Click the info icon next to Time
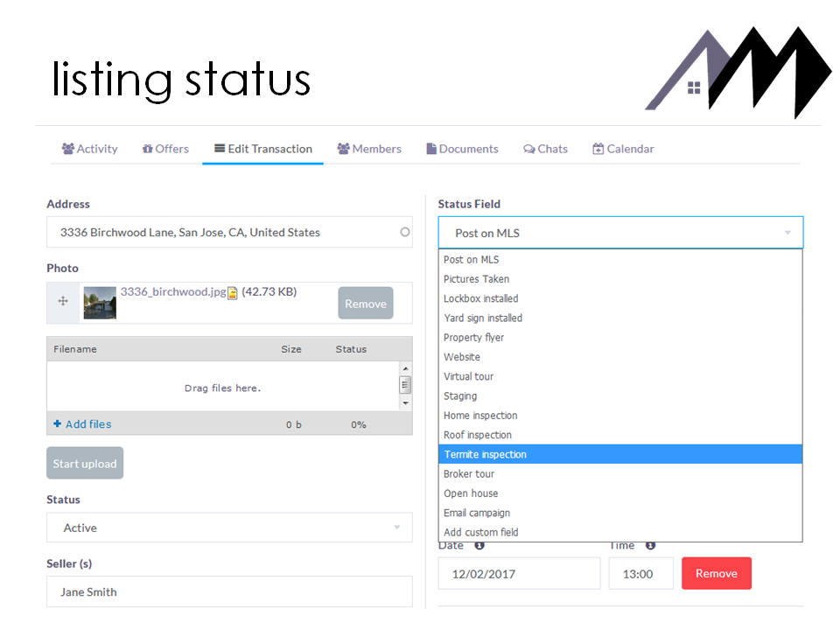840x630 pixels. click(x=650, y=545)
